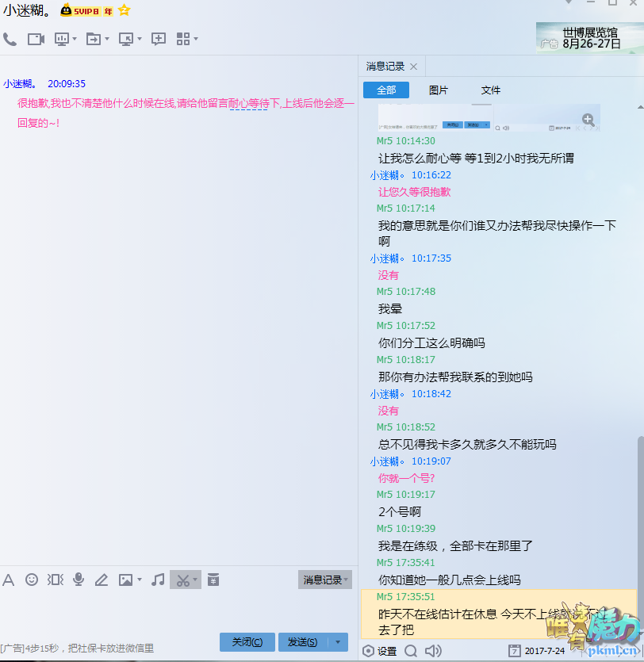This screenshot has height=662, width=644.
Task: Click the scissors screenshot tool
Action: [183, 580]
